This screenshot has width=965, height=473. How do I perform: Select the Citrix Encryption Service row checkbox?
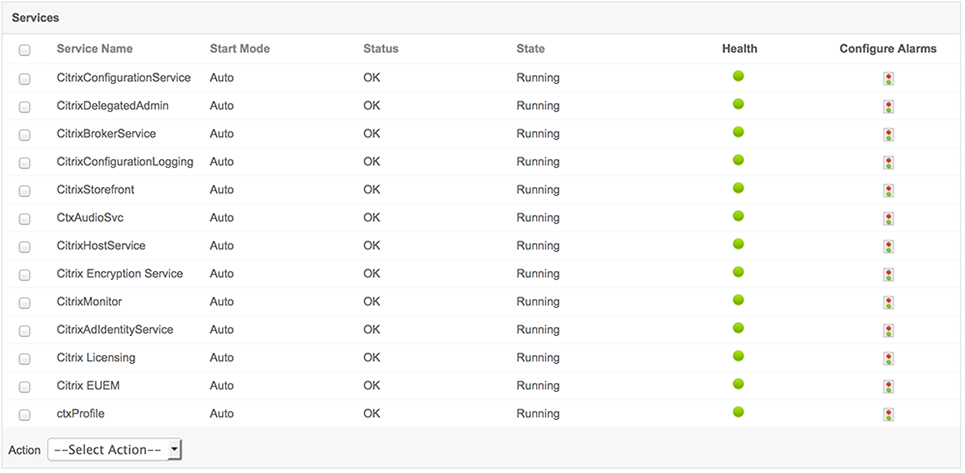25,274
